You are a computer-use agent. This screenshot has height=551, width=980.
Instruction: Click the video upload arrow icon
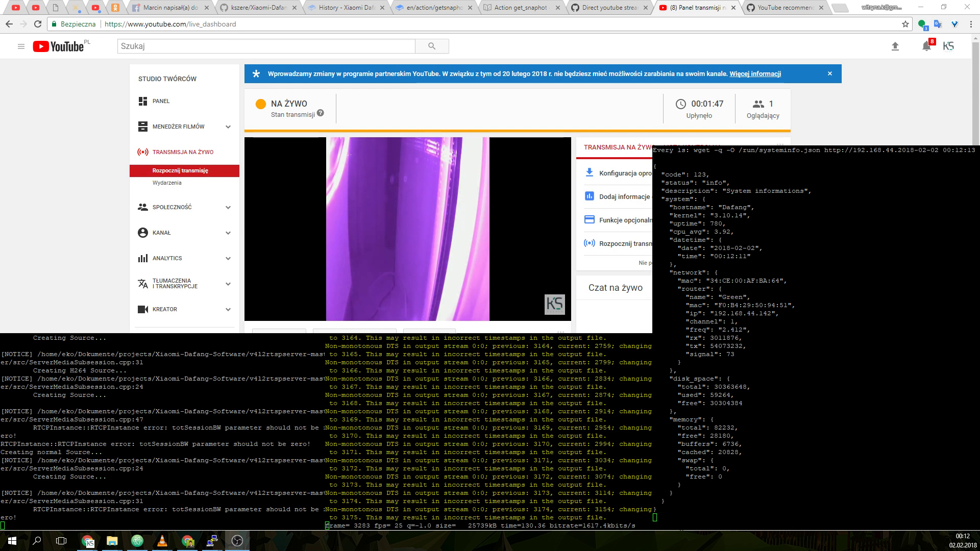(x=895, y=46)
